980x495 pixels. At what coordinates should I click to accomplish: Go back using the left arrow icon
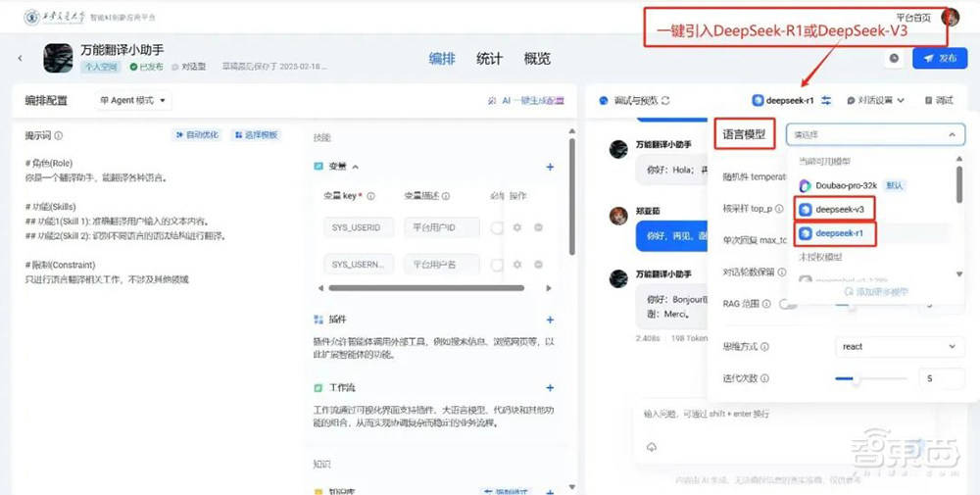pyautogui.click(x=20, y=58)
